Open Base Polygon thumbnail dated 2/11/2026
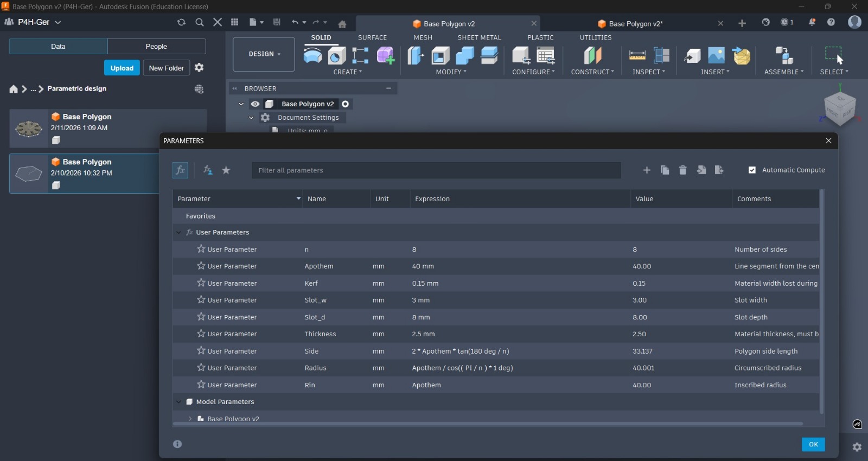The width and height of the screenshot is (868, 461). 29,129
